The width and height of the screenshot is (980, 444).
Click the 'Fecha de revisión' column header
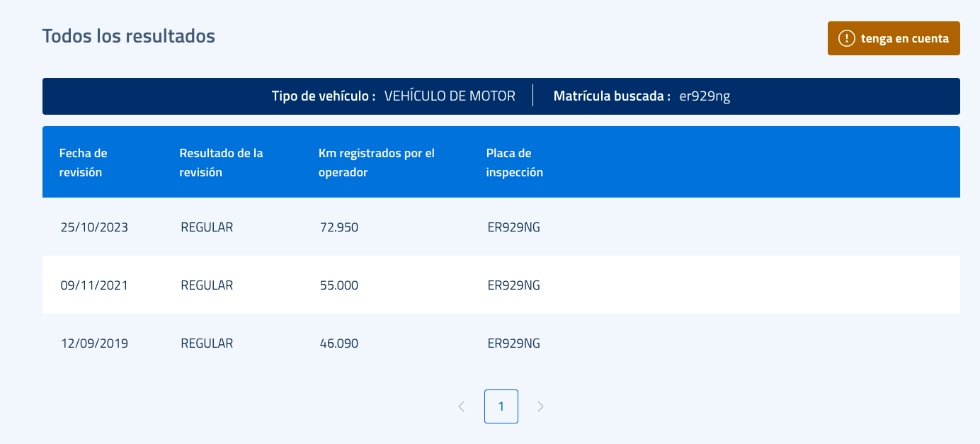(x=84, y=162)
